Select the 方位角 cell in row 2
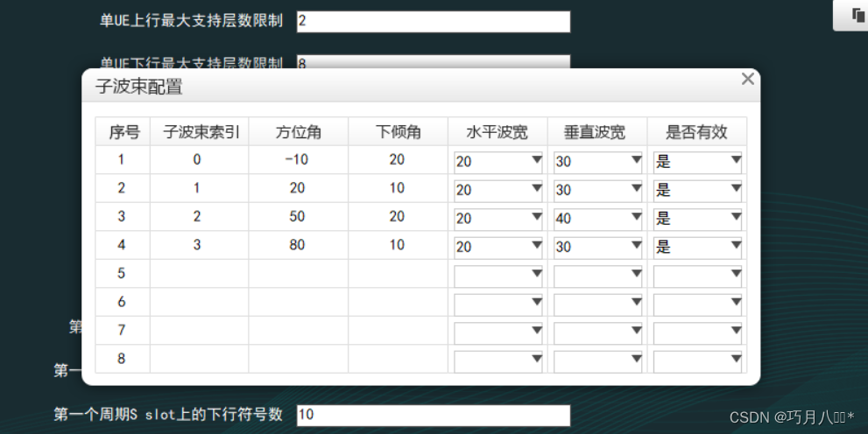The height and width of the screenshot is (434, 868). point(299,188)
